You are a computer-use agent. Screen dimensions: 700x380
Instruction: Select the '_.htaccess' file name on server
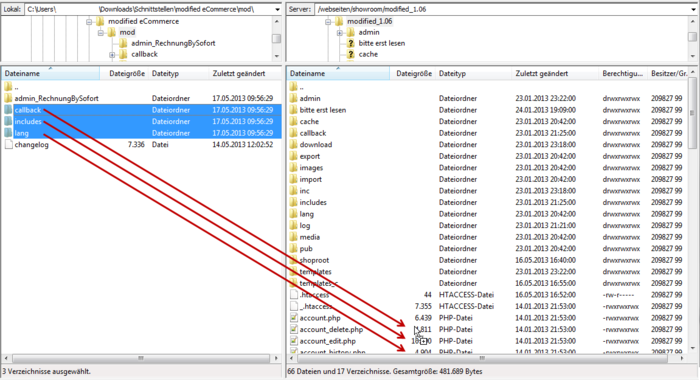316,307
